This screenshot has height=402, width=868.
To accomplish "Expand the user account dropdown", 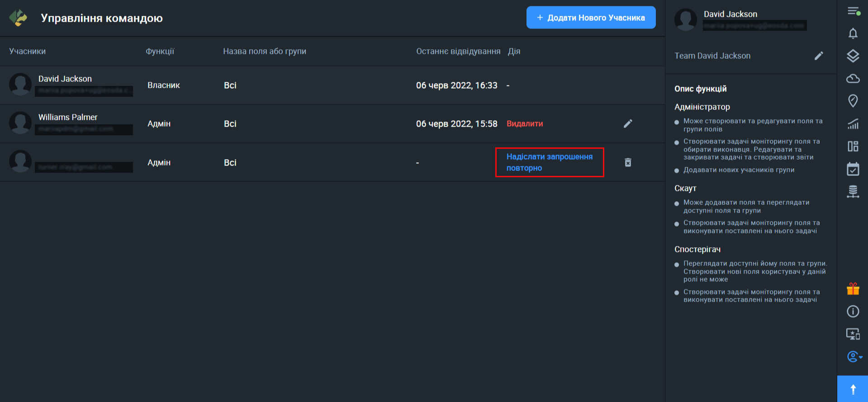I will tap(854, 357).
